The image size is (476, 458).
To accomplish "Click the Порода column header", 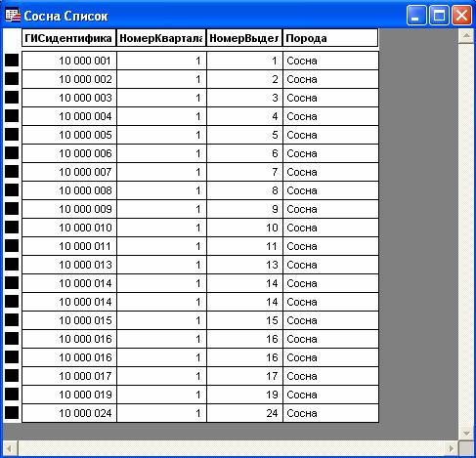I will point(330,38).
